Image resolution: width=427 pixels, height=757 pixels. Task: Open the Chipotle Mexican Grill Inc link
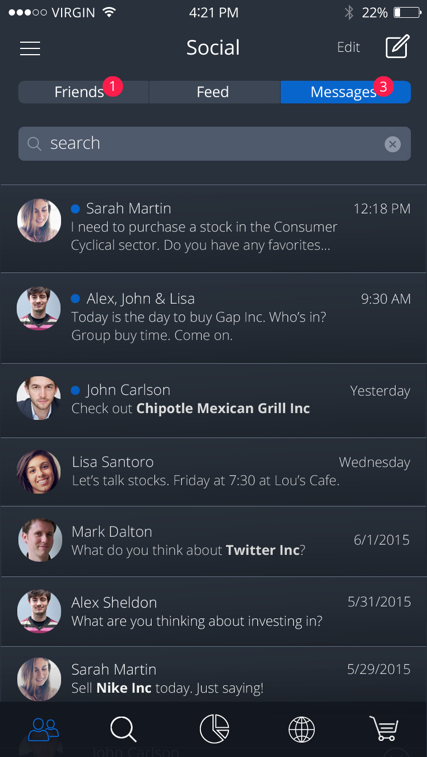[x=223, y=408]
